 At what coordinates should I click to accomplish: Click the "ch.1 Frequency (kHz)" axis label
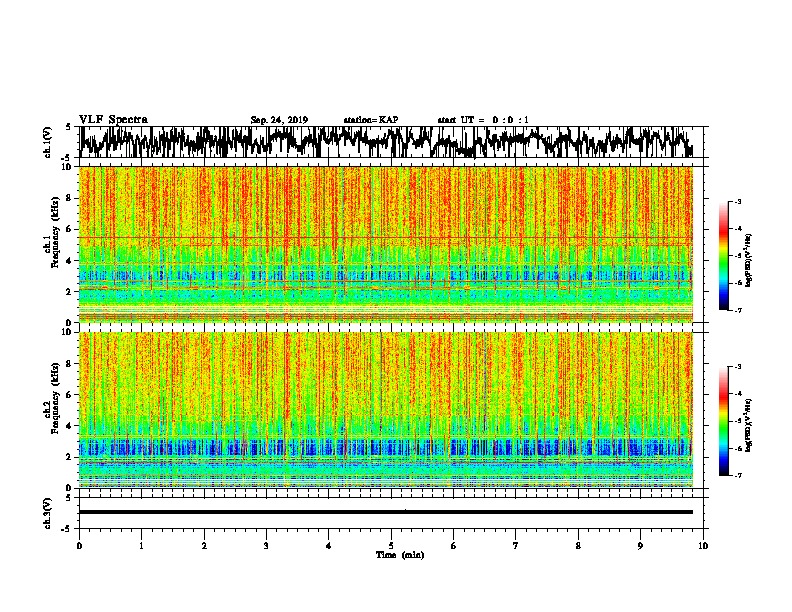51,233
